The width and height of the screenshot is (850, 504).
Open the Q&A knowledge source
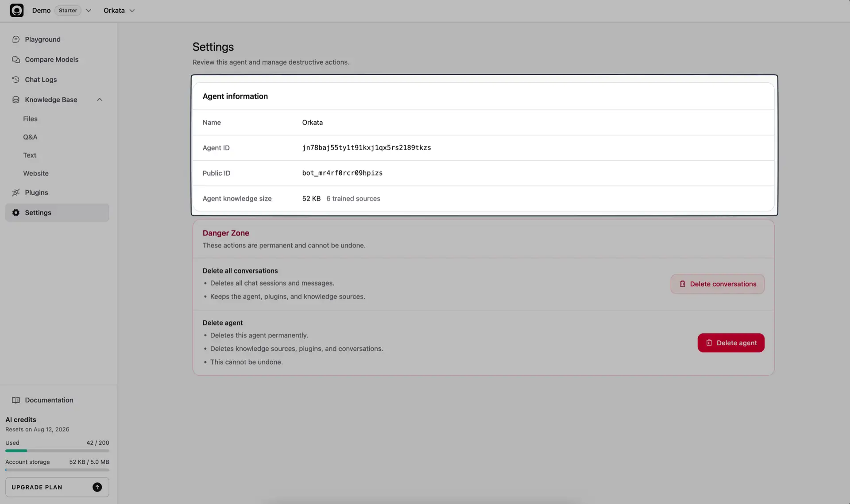(x=30, y=137)
